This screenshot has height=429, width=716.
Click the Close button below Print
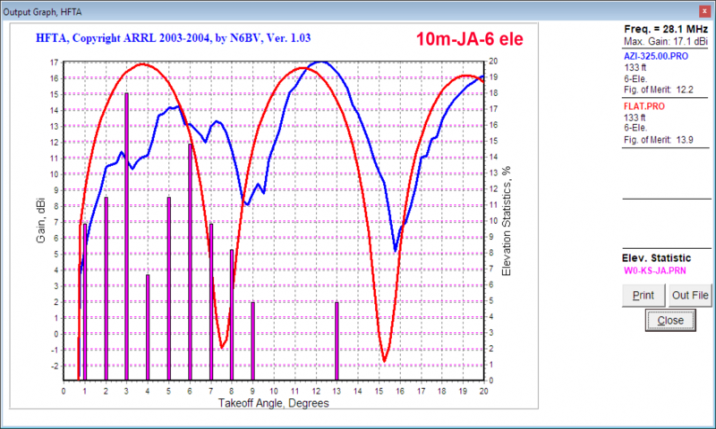(x=670, y=320)
